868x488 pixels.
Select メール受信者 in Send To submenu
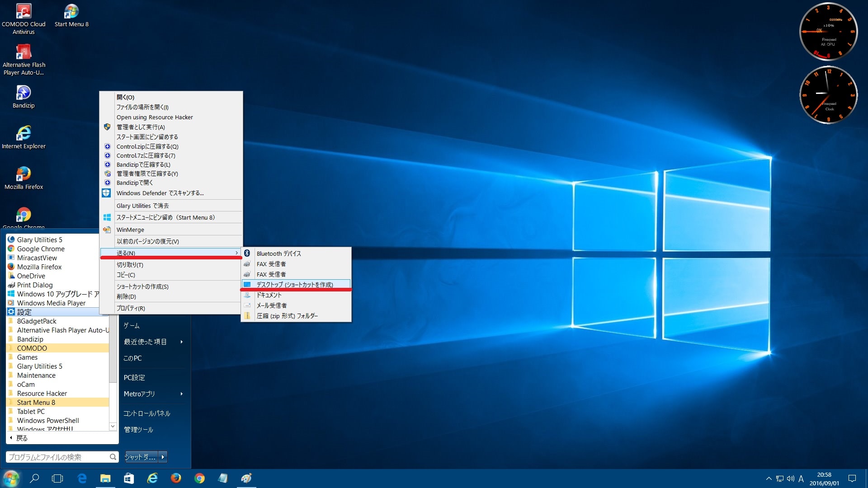[x=296, y=305]
